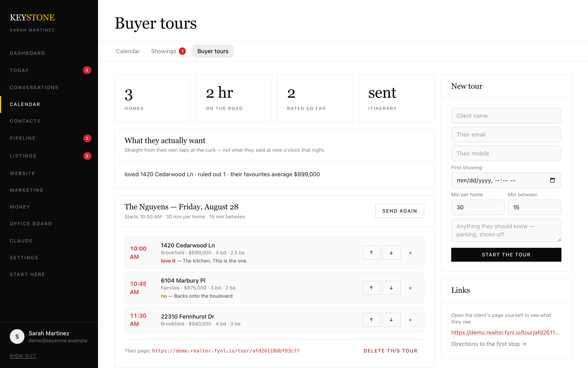
Task: Open Contacts in the sidebar
Action: tap(49, 121)
